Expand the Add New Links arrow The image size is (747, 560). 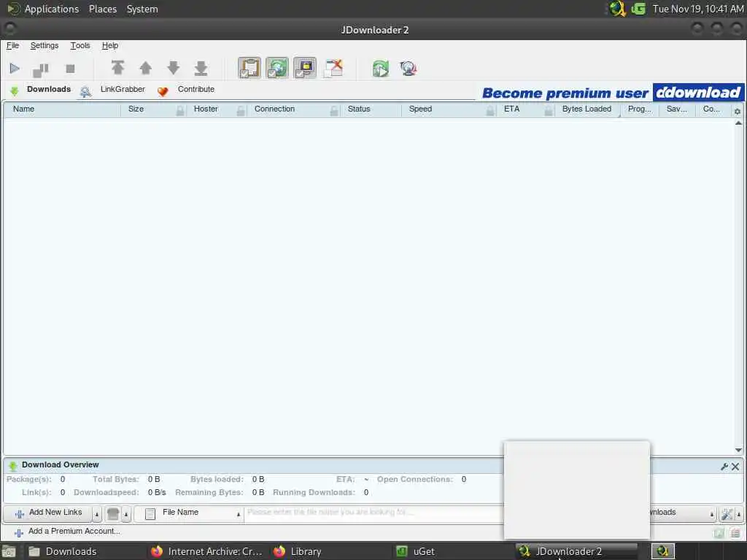[x=97, y=514]
